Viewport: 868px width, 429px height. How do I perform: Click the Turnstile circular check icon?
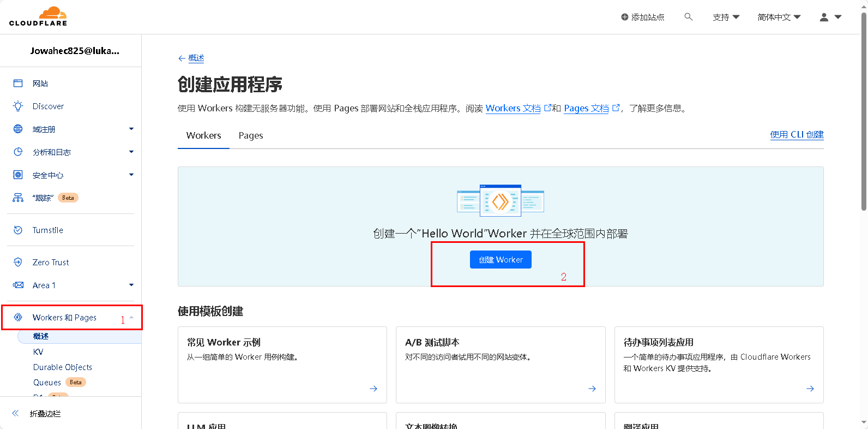point(18,230)
